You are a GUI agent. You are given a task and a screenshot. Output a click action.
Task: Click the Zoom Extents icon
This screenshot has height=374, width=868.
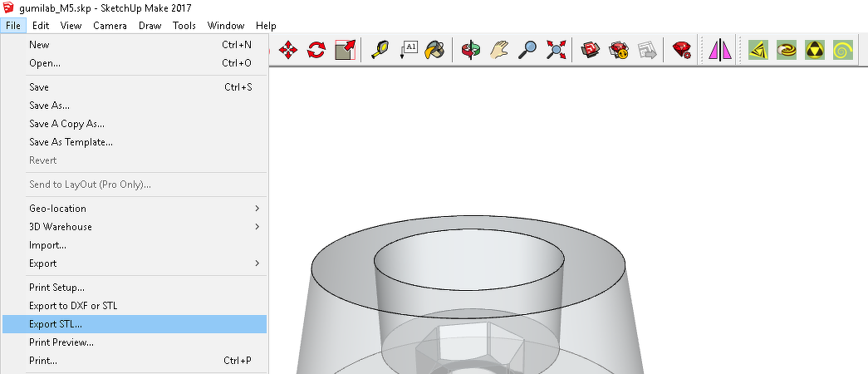tap(556, 50)
